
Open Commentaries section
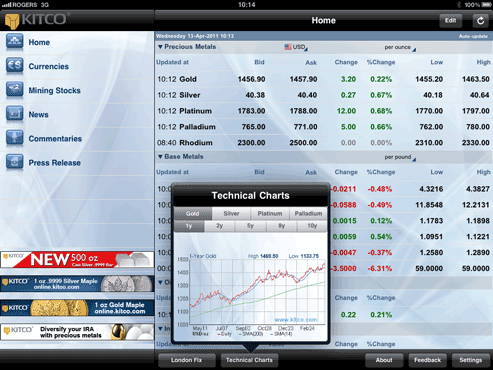click(x=55, y=139)
